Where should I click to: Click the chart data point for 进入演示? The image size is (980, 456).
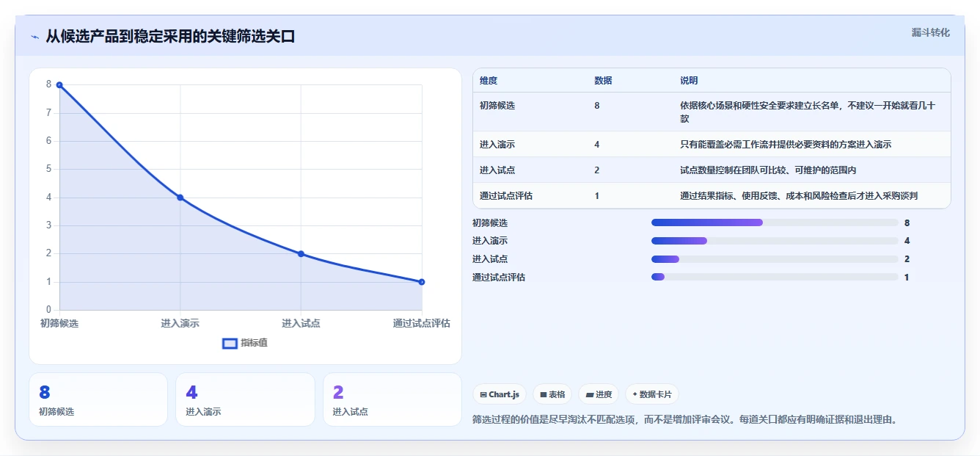click(180, 198)
